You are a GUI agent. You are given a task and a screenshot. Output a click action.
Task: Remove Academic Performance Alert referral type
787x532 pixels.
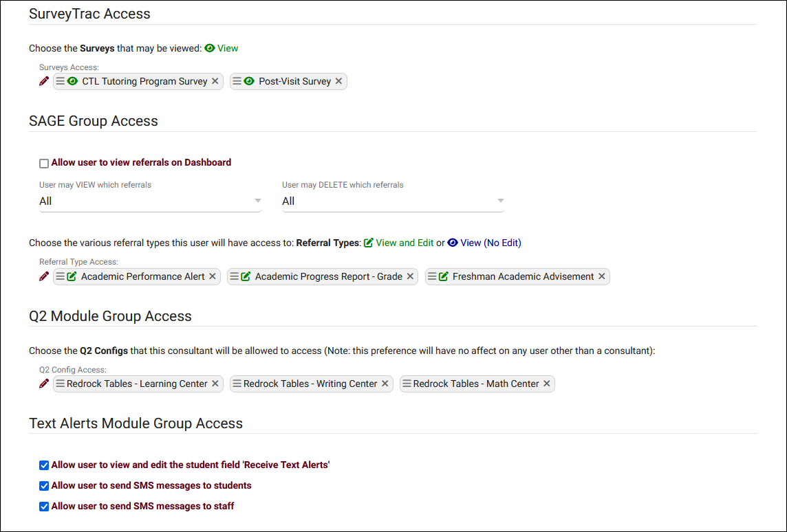coord(213,276)
